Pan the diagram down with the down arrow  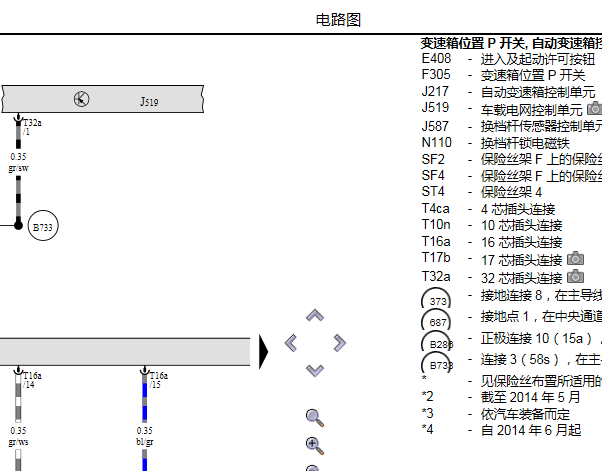[x=315, y=370]
